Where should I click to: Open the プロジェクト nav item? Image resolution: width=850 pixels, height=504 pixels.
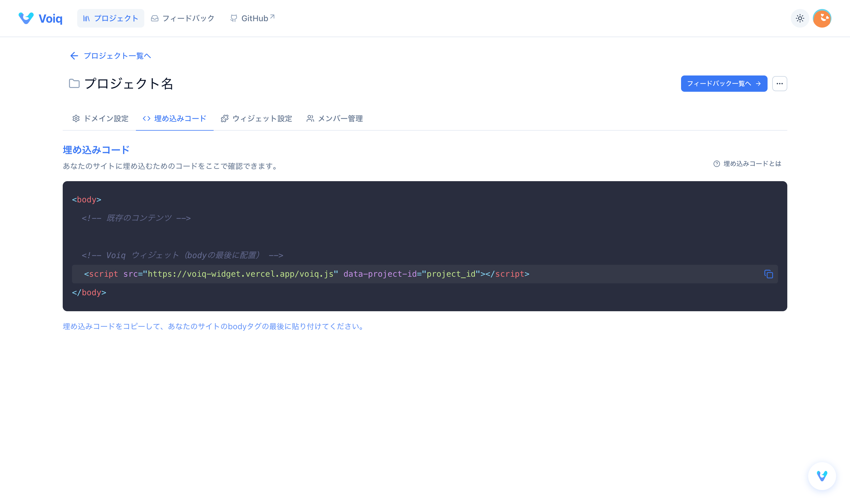pos(110,18)
